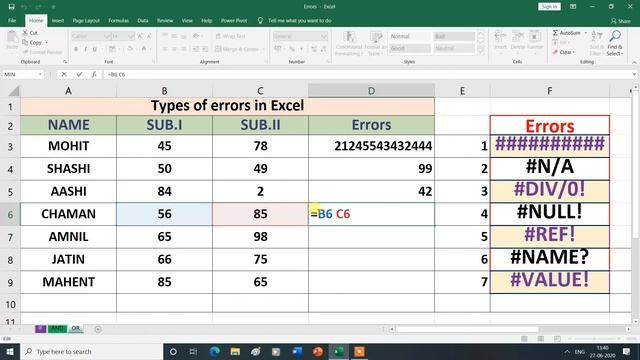Apply the Normal cell style

point(409,36)
